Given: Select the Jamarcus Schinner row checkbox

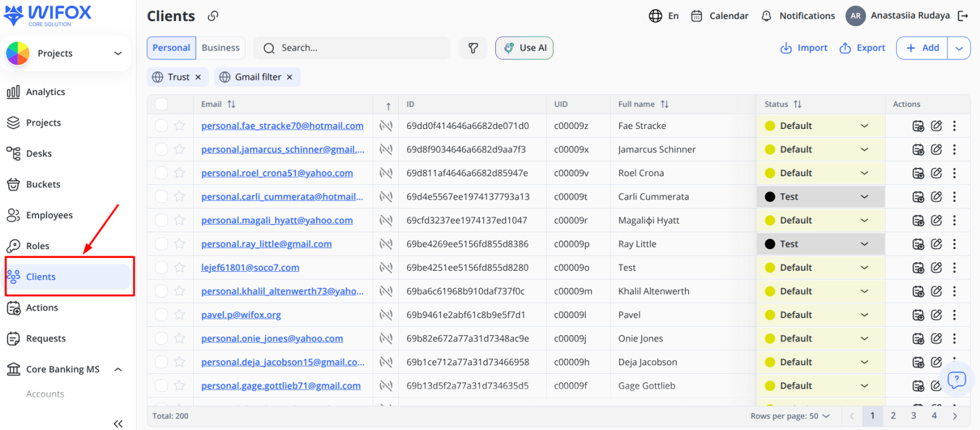Looking at the screenshot, I should [162, 149].
